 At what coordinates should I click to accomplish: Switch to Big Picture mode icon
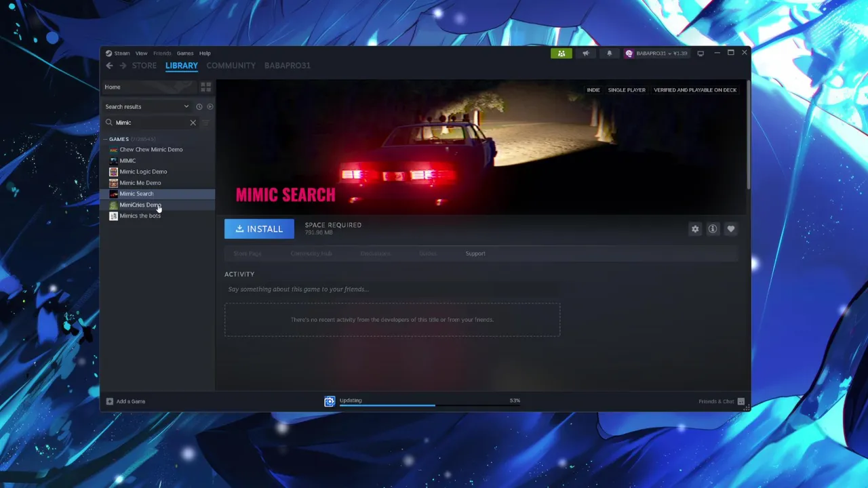coord(701,53)
